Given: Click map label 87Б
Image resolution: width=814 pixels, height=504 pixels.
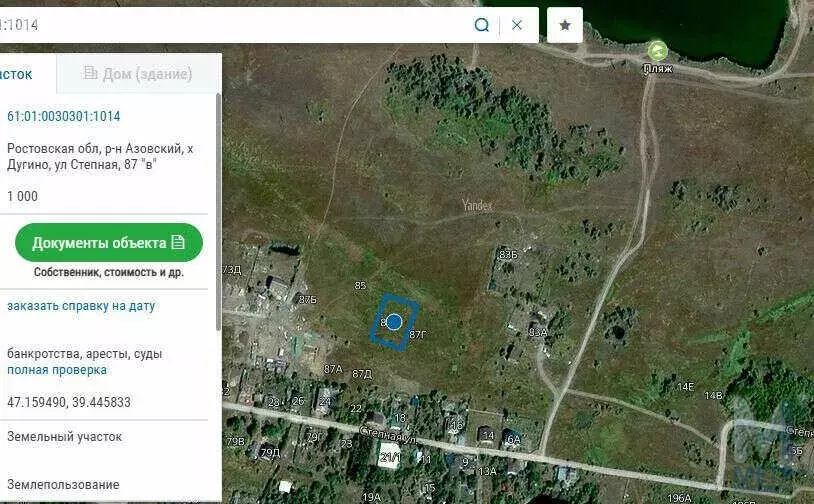Looking at the screenshot, I should coord(308,299).
